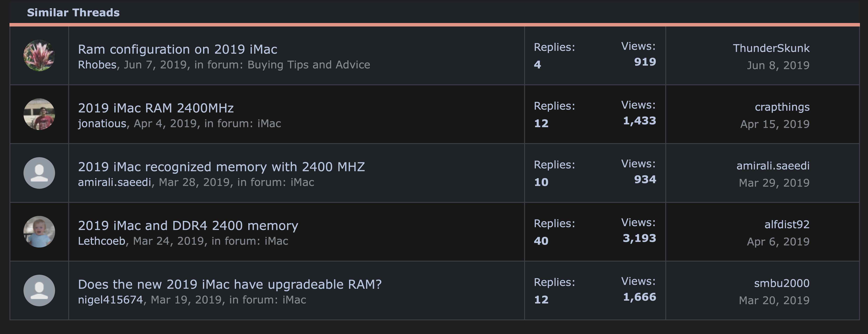The width and height of the screenshot is (868, 334).
Task: Open Rhobes' flower avatar
Action: point(39,56)
